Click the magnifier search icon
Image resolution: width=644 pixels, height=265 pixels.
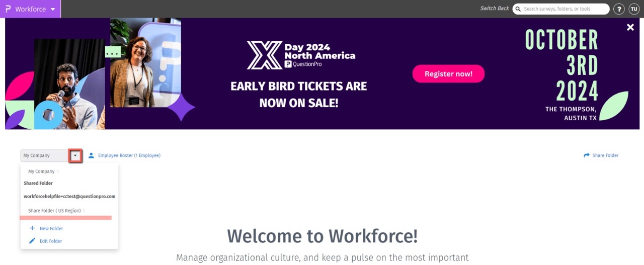click(x=518, y=9)
